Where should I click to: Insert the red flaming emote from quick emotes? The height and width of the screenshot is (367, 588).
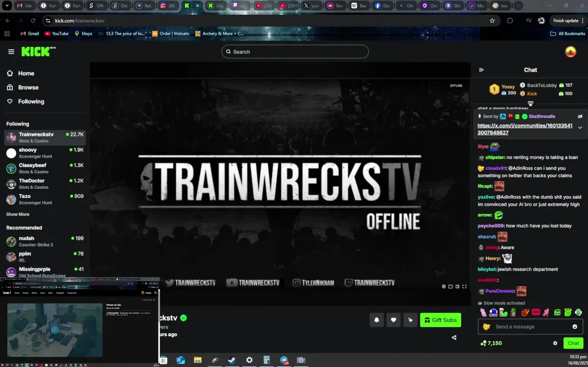pyautogui.click(x=525, y=312)
